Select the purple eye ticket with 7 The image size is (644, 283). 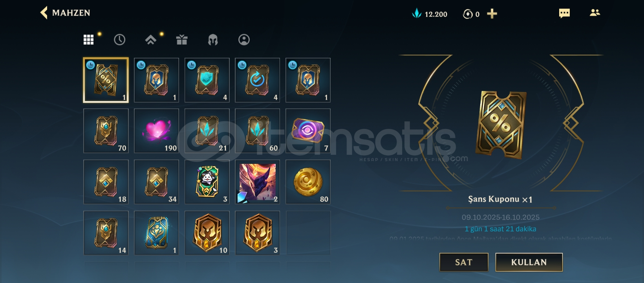pos(308,131)
